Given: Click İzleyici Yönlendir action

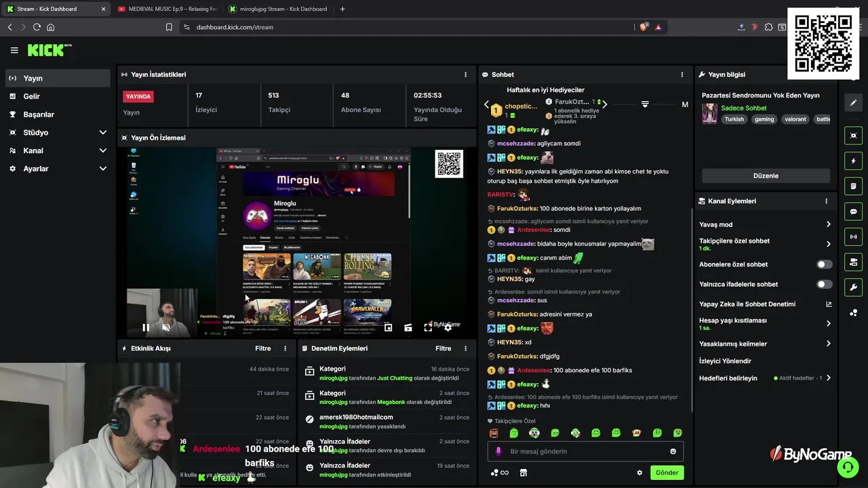Looking at the screenshot, I should (x=725, y=361).
